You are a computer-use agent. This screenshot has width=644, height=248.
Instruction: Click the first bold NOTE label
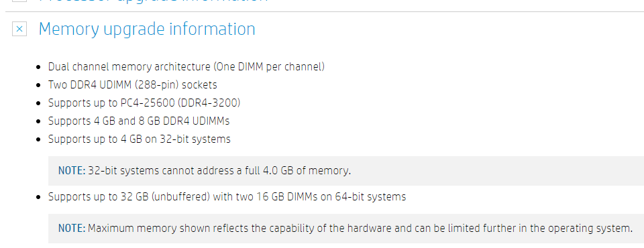72,171
